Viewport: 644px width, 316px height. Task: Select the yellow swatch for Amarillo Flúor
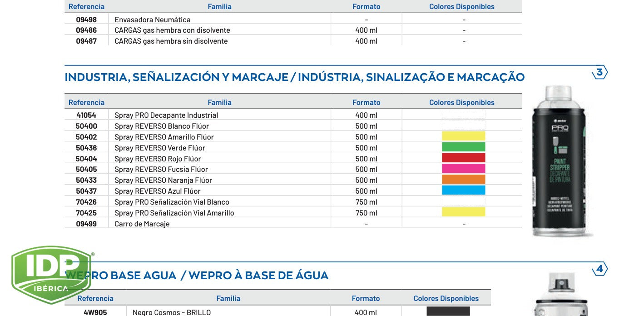coord(463,136)
